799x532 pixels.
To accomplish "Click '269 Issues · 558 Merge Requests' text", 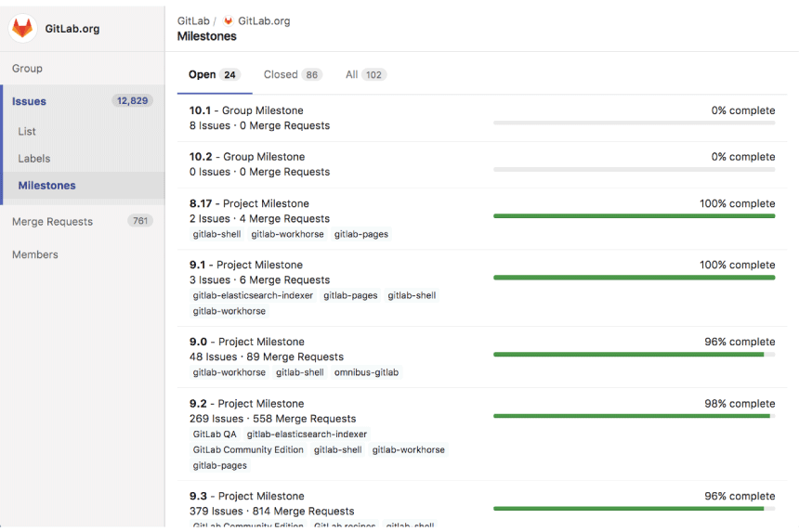I will 272,419.
